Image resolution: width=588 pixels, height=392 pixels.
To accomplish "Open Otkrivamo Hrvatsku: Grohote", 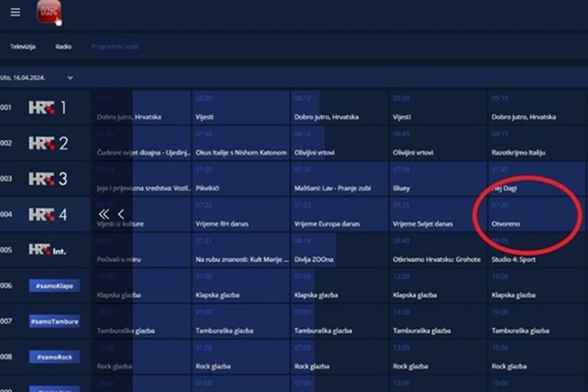I will 438,250.
